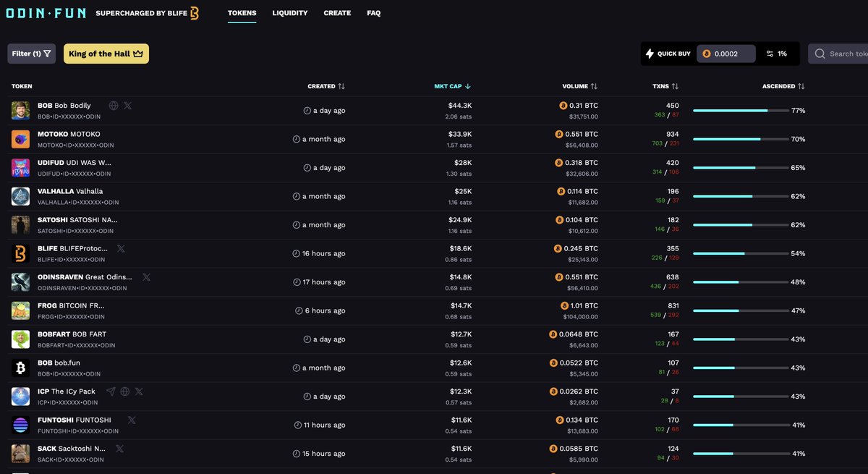
Task: Click the ICP token avatar
Action: click(x=20, y=397)
